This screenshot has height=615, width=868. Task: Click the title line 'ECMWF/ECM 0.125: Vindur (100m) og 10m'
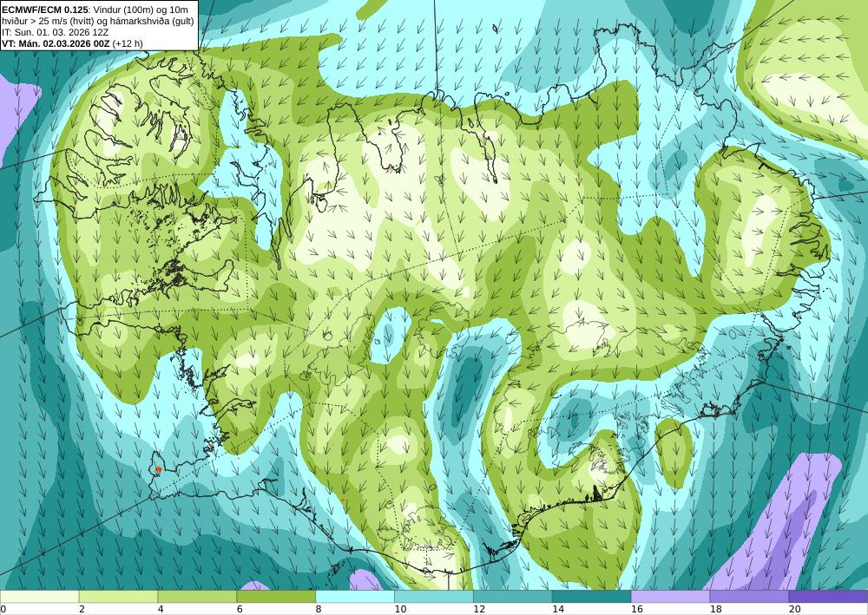pyautogui.click(x=95, y=10)
